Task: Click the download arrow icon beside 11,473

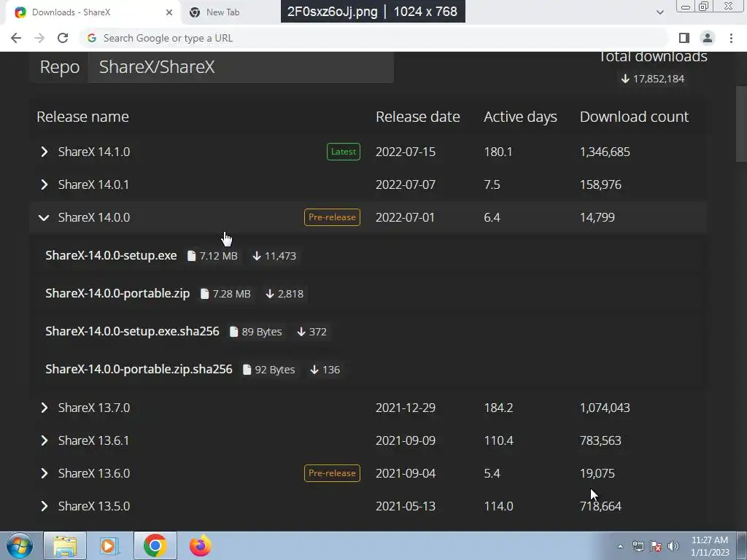Action: pyautogui.click(x=257, y=256)
